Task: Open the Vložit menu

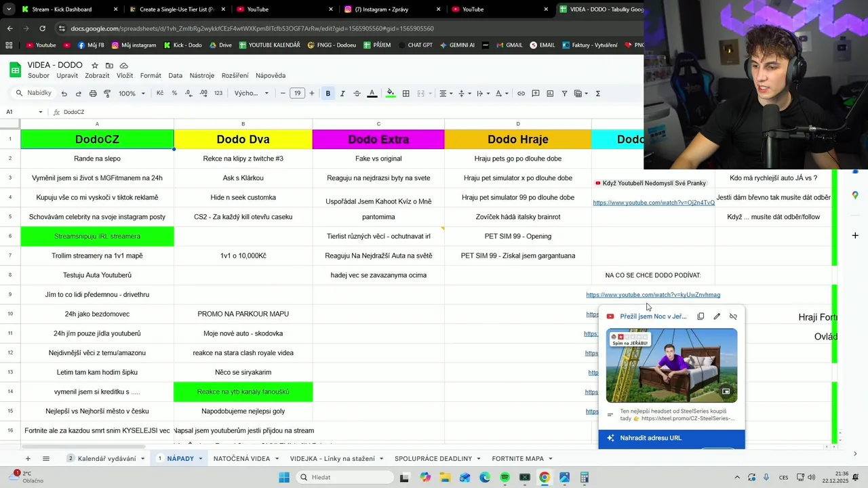Action: pyautogui.click(x=125, y=75)
